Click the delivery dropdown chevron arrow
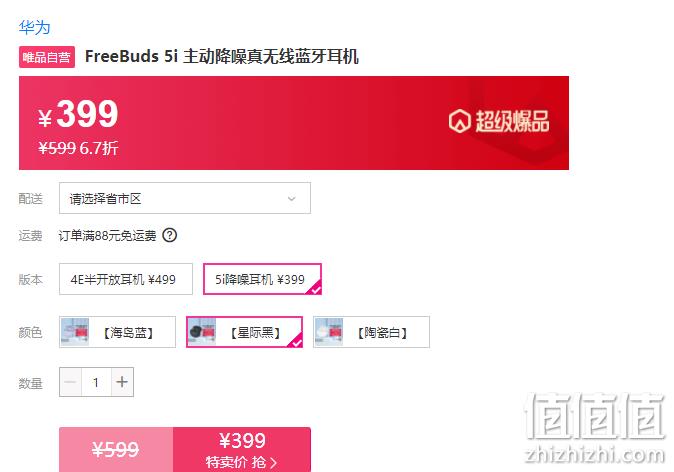Screen dimensions: 674x472 tap(291, 199)
